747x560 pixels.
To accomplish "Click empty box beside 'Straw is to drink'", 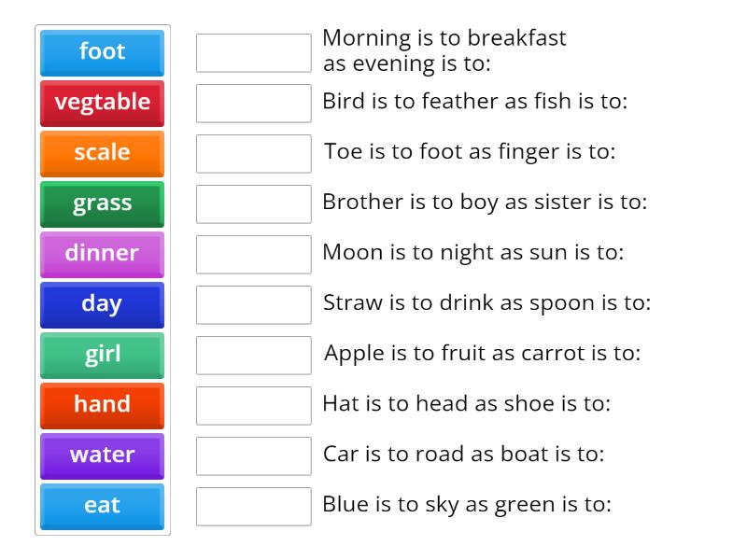I will tap(253, 305).
